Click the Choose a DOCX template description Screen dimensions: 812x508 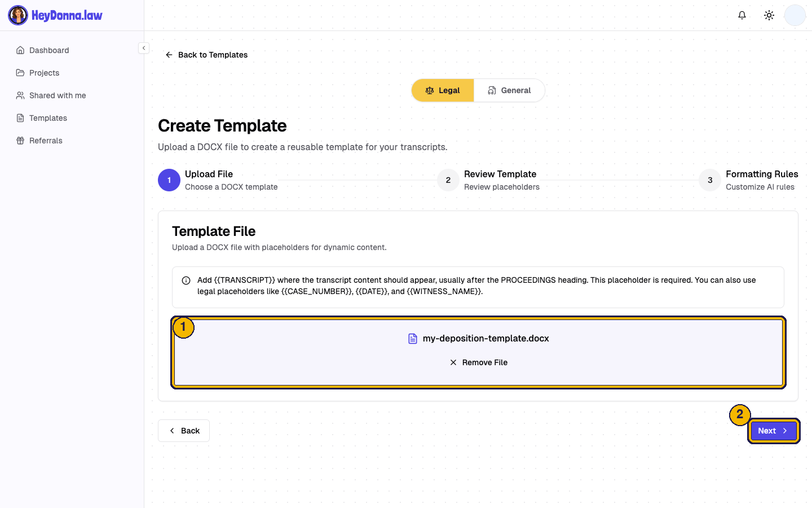[231, 187]
